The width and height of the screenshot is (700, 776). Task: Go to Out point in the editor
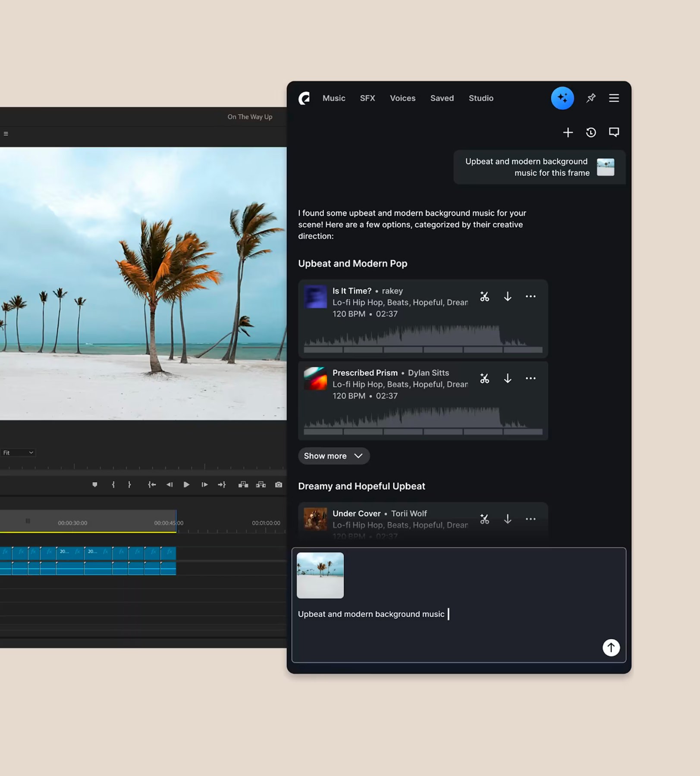pos(222,485)
